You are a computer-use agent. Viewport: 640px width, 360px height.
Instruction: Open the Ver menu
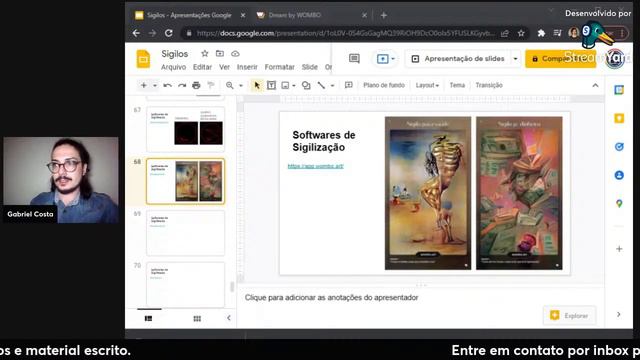point(224,67)
